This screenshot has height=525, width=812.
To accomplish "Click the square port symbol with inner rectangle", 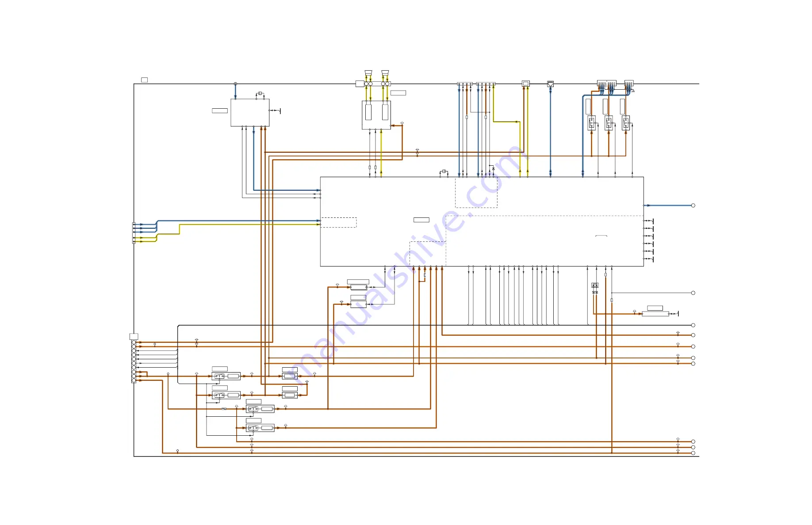I will (525, 84).
